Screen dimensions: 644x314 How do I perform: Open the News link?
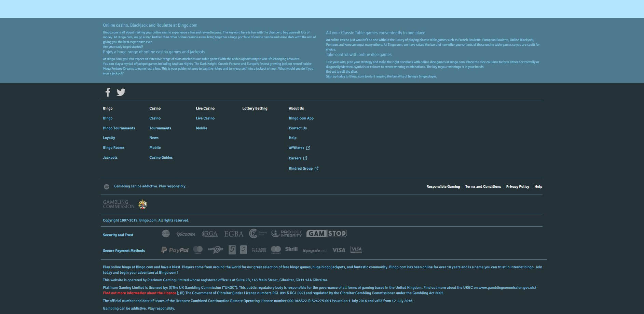[x=154, y=138]
